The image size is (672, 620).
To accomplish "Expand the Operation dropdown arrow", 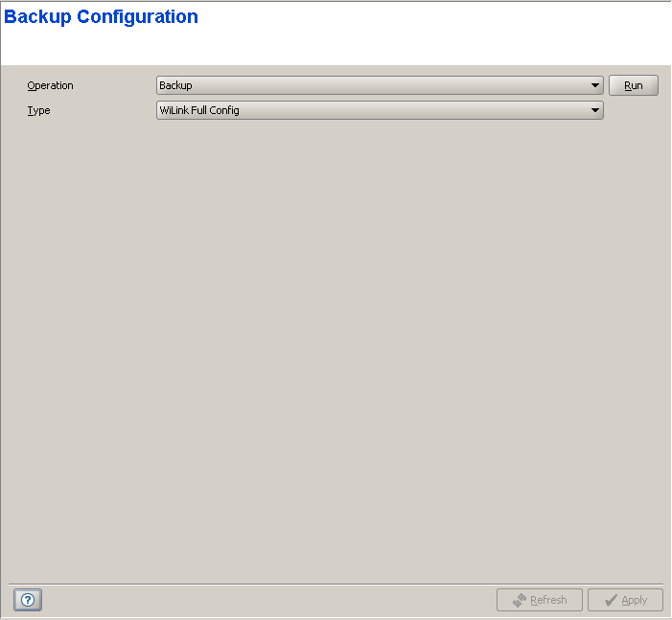I will 595,85.
